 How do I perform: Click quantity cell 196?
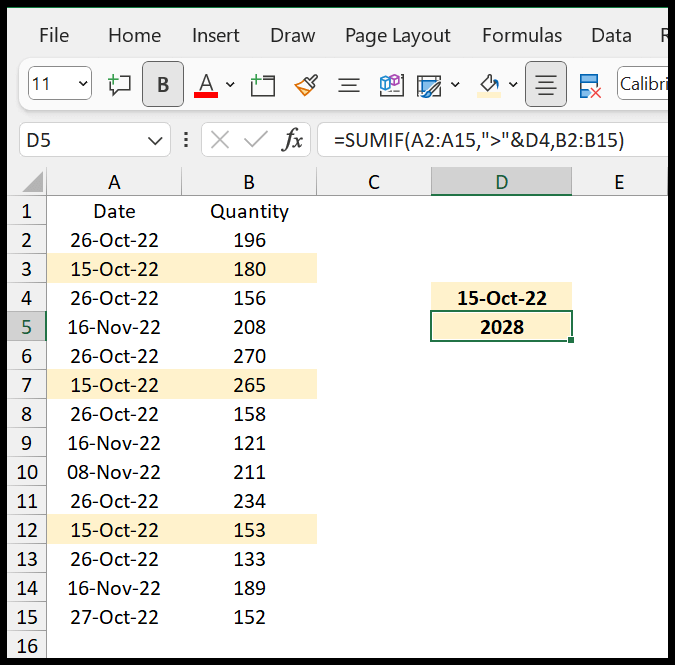(x=249, y=240)
